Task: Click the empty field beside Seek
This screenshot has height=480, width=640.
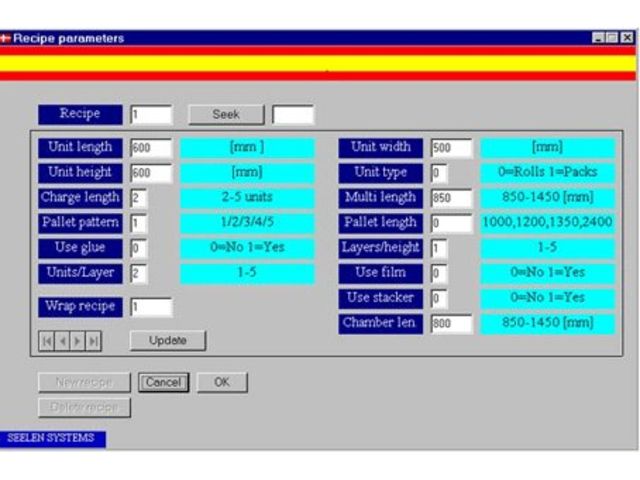Action: click(293, 115)
